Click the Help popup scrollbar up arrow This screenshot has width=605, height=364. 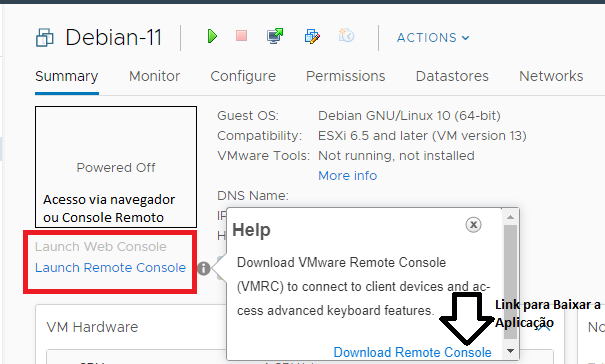coord(510,217)
